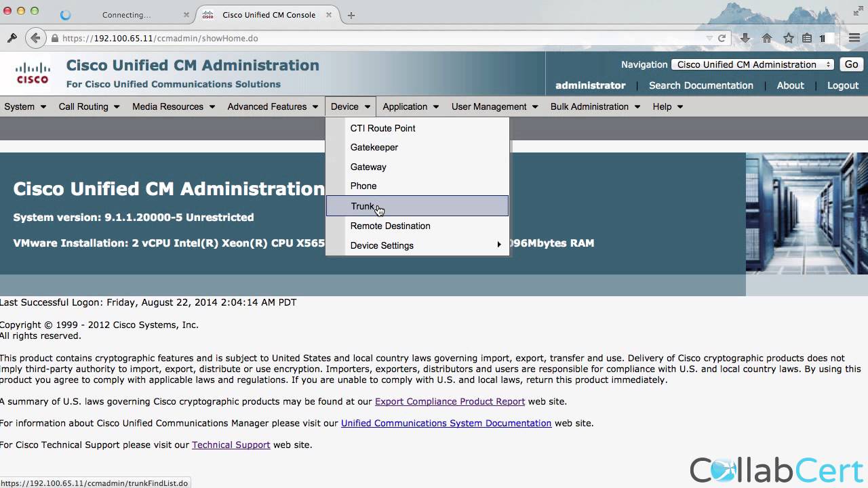The width and height of the screenshot is (868, 488).
Task: Choose CTI Route Point from Device menu
Action: (417, 128)
